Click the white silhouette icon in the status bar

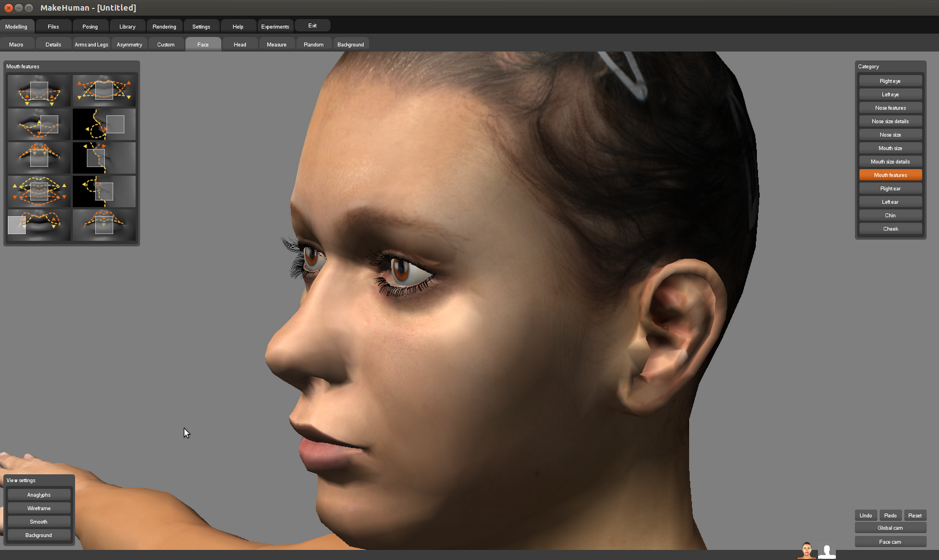pyautogui.click(x=827, y=551)
